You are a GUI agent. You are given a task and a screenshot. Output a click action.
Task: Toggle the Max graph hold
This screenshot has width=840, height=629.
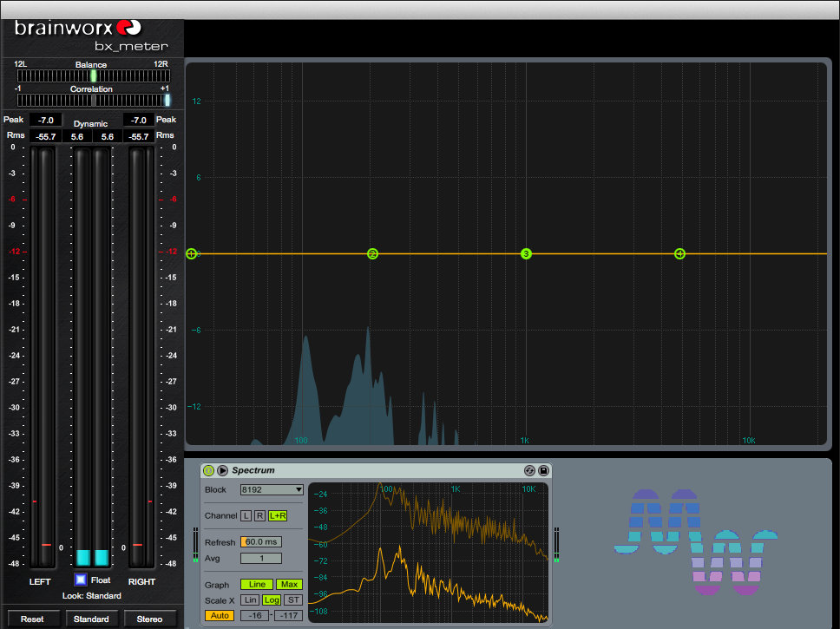(289, 585)
